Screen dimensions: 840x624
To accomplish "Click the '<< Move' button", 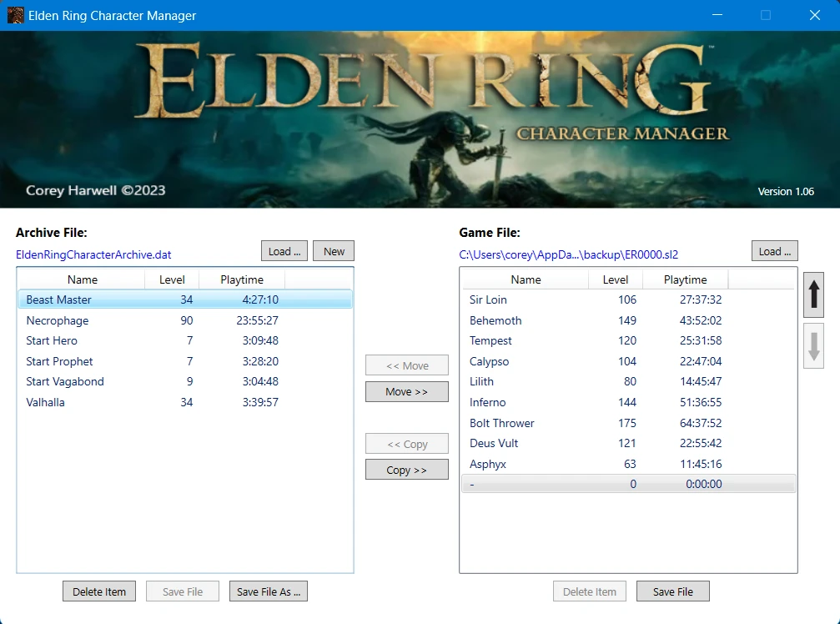I will click(406, 365).
